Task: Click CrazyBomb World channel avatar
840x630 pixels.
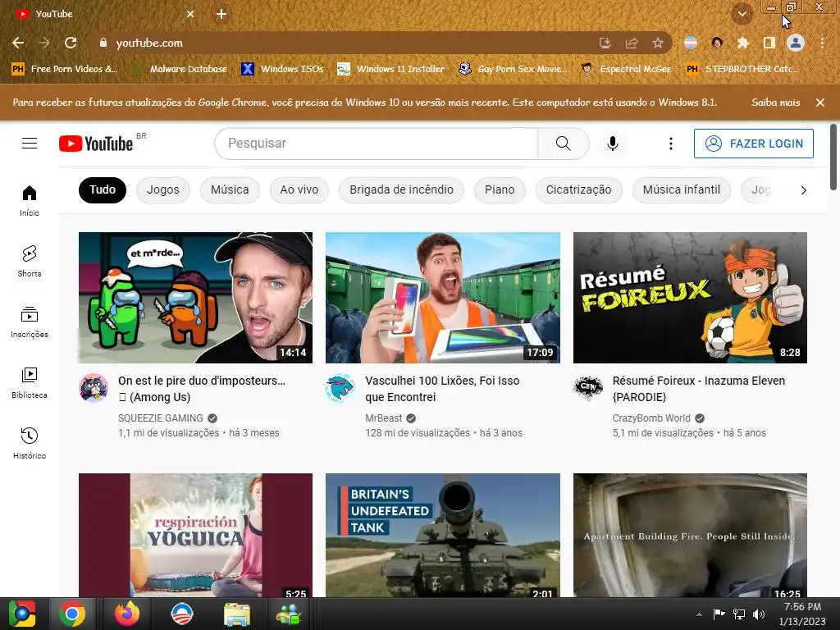Action: 588,387
